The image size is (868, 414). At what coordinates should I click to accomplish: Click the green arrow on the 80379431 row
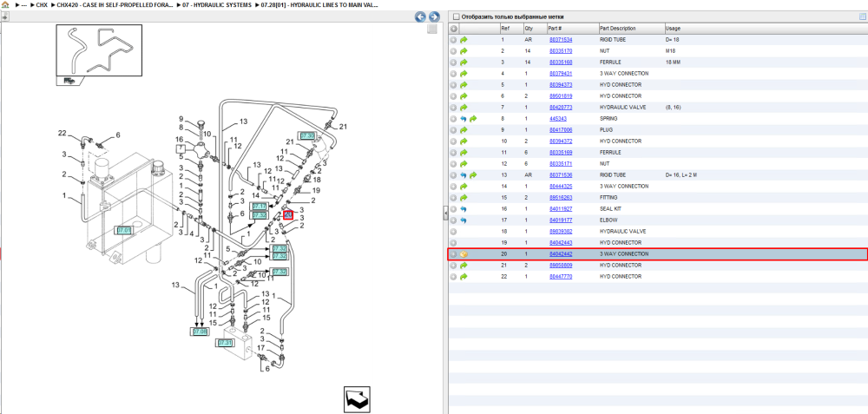tap(464, 74)
